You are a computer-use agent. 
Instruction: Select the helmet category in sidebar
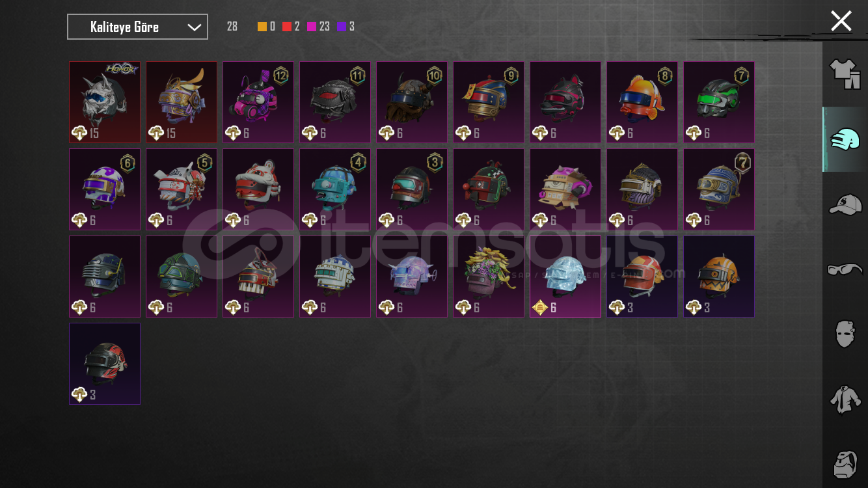click(x=845, y=139)
